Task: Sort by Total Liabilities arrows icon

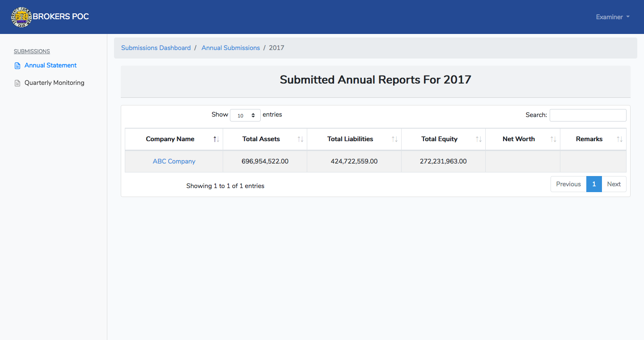Action: pos(395,139)
